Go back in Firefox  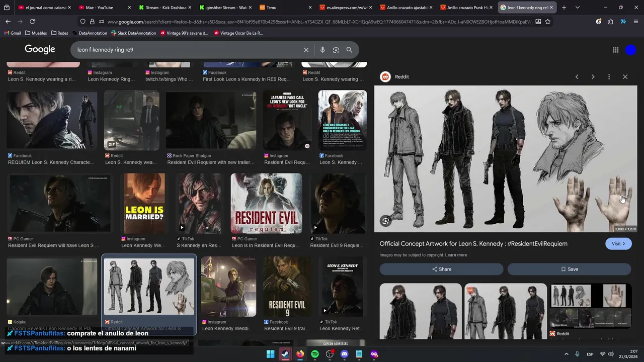pos(8,22)
